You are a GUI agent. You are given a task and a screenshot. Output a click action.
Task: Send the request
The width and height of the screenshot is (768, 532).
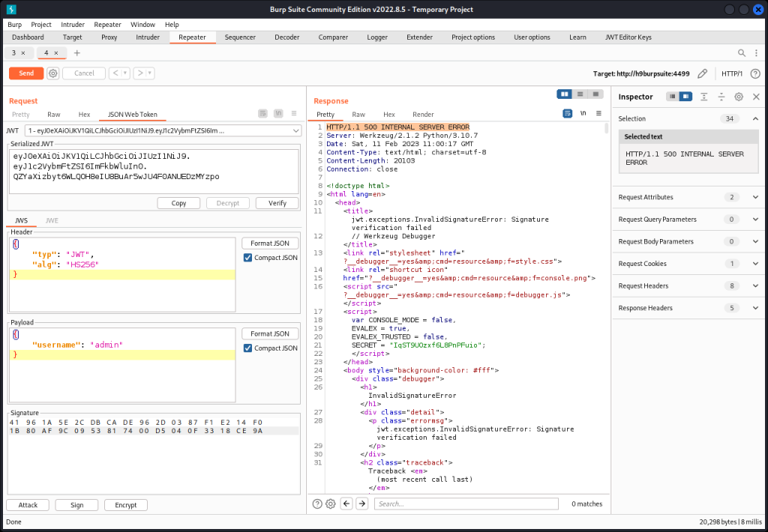[26, 73]
